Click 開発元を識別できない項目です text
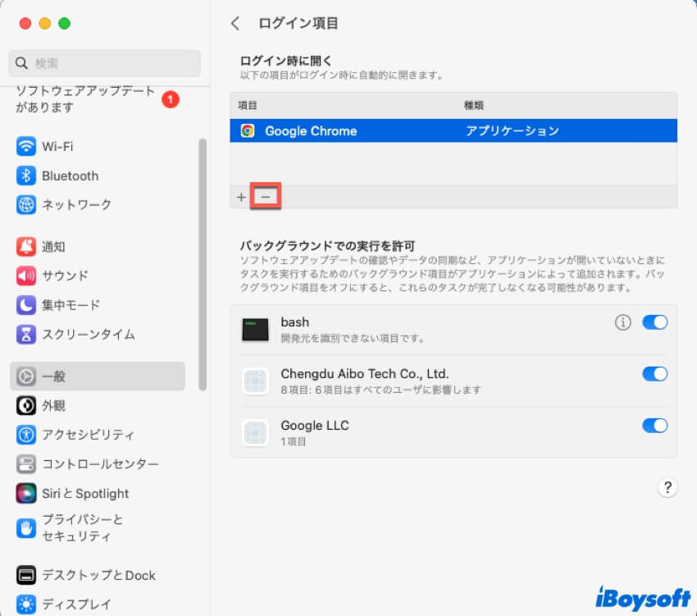The height and width of the screenshot is (616, 697). click(353, 339)
